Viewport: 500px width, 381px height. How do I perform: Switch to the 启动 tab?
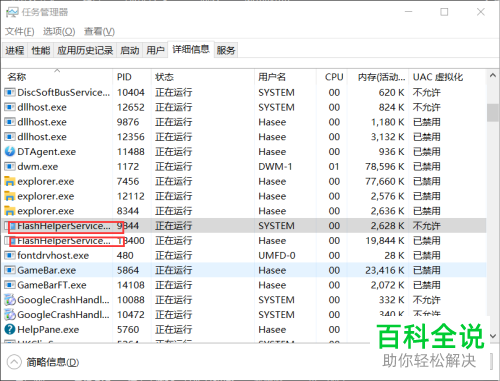point(130,50)
